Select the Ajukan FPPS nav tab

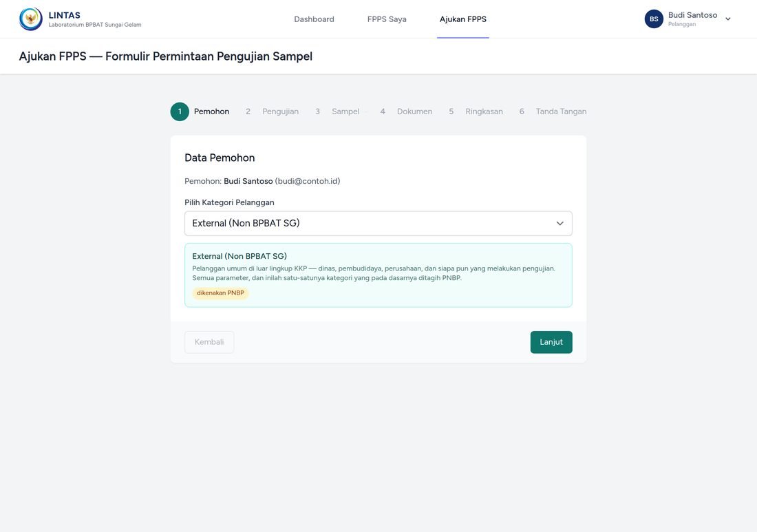pyautogui.click(x=462, y=19)
